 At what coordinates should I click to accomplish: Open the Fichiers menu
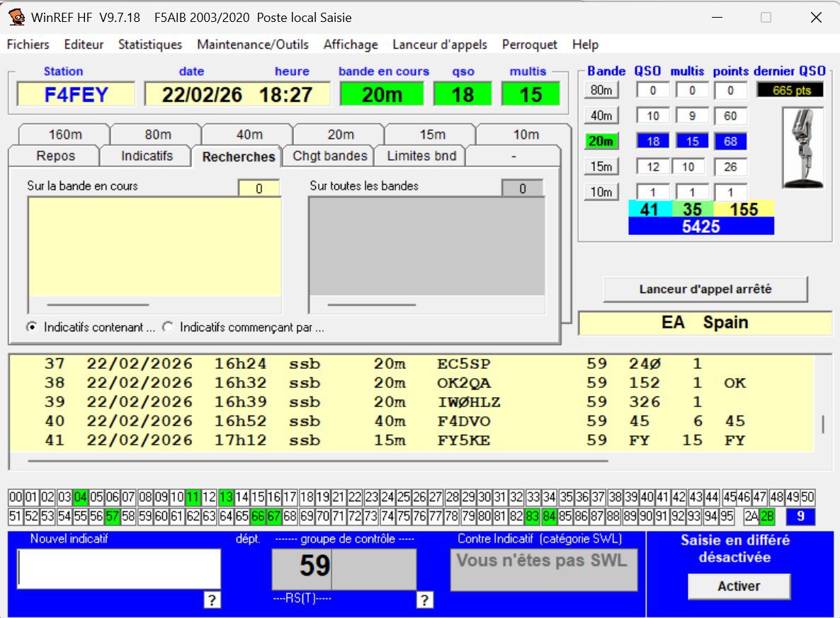pos(28,45)
